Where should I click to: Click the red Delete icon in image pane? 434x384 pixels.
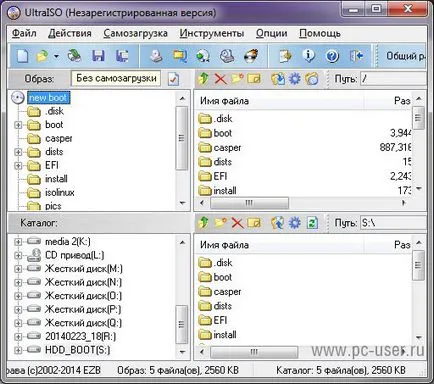point(220,79)
